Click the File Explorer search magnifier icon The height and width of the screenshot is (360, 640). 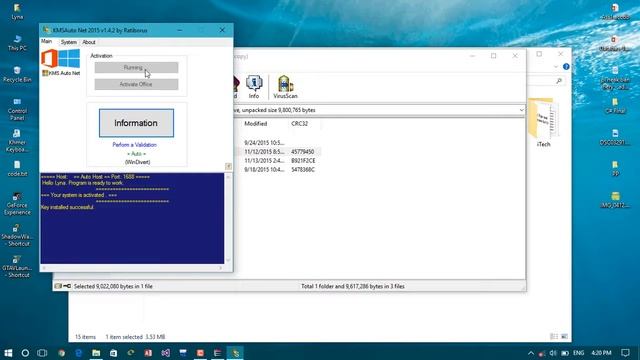(559, 81)
